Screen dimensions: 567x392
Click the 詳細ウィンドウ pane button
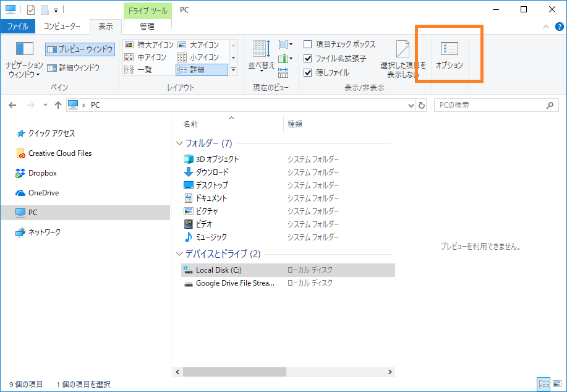[x=74, y=68]
